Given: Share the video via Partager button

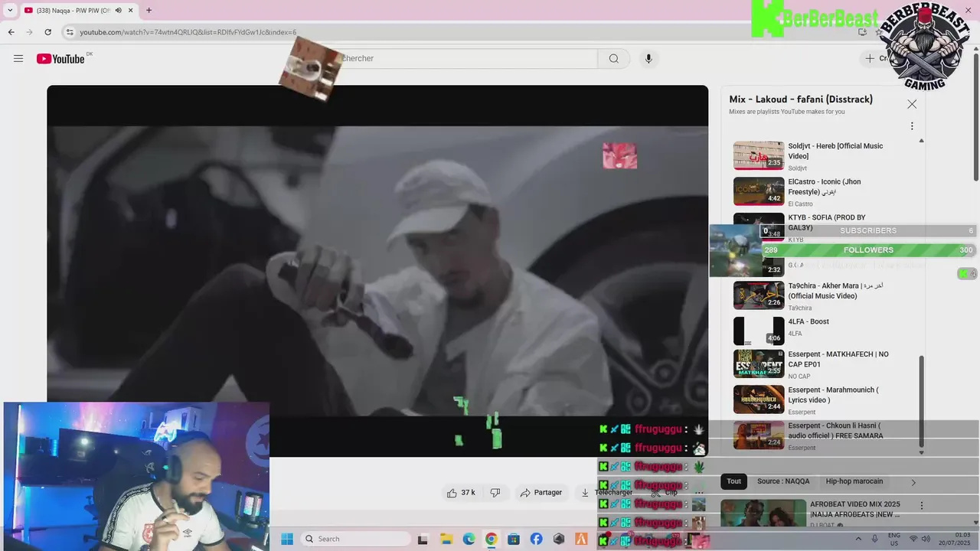Looking at the screenshot, I should click(541, 493).
